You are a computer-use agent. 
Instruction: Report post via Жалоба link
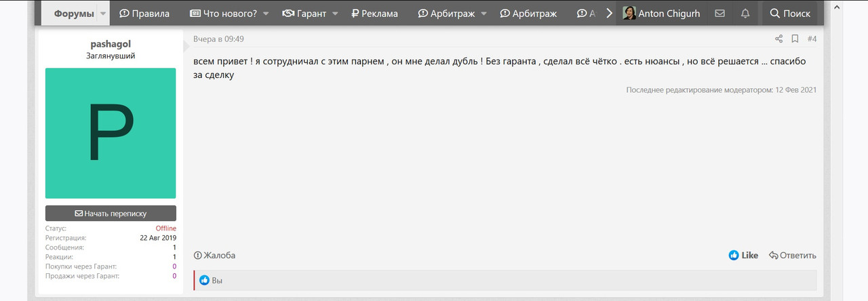[x=214, y=256]
